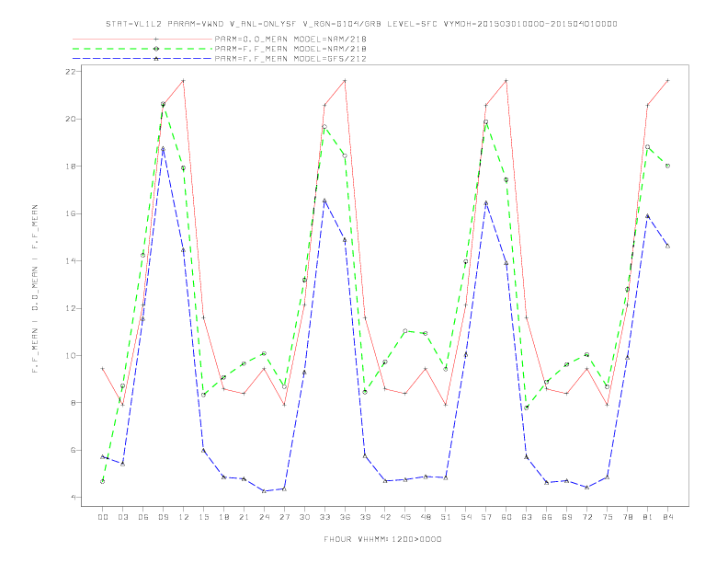The image size is (728, 563).
Task: Click y-axis tick label 14
Action: [x=71, y=261]
